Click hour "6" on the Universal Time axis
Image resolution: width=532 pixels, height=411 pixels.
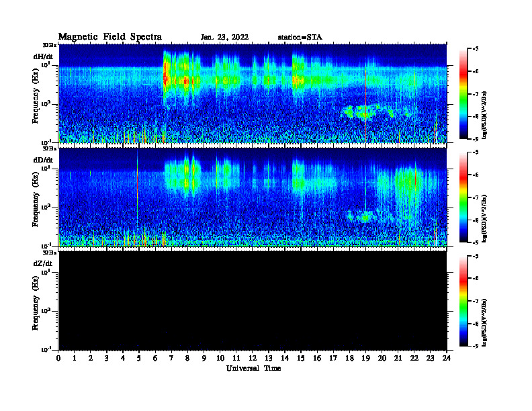click(155, 358)
